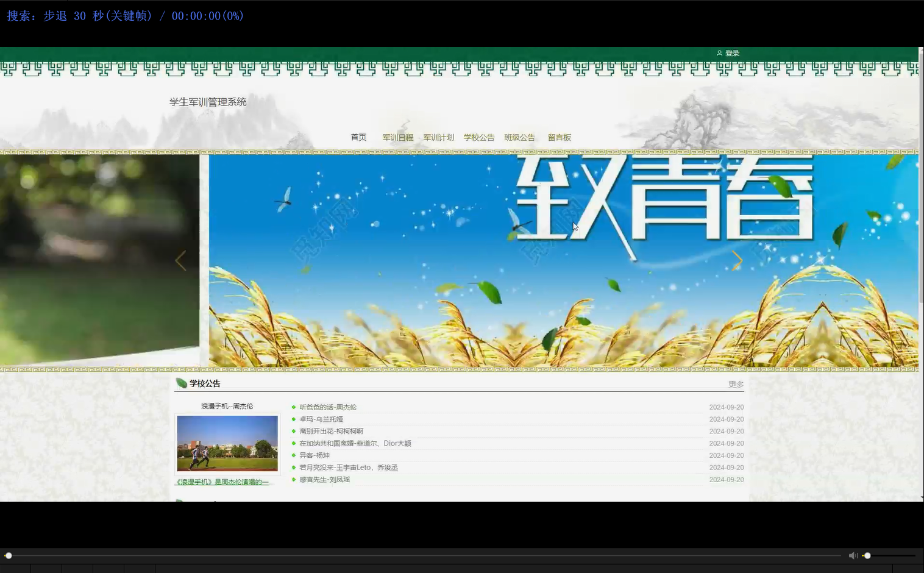The height and width of the screenshot is (573, 924).
Task: Select 军训计划 in the navigation bar
Action: [x=438, y=137]
